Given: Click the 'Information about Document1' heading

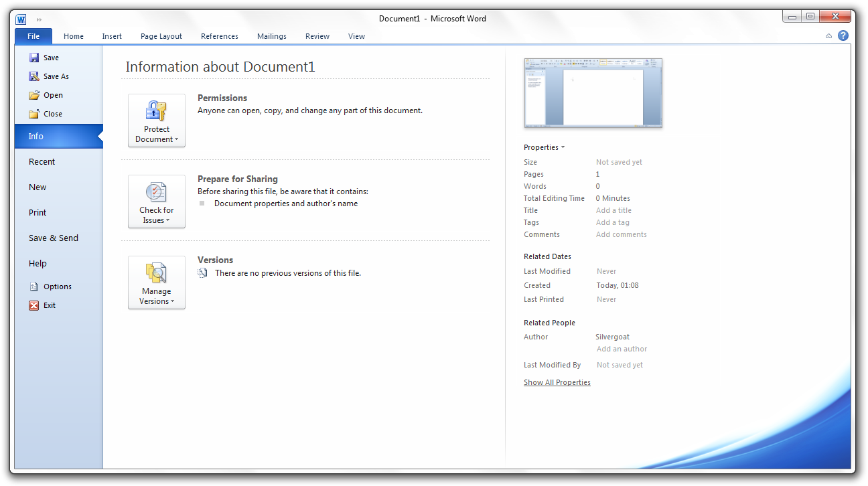Looking at the screenshot, I should point(220,67).
